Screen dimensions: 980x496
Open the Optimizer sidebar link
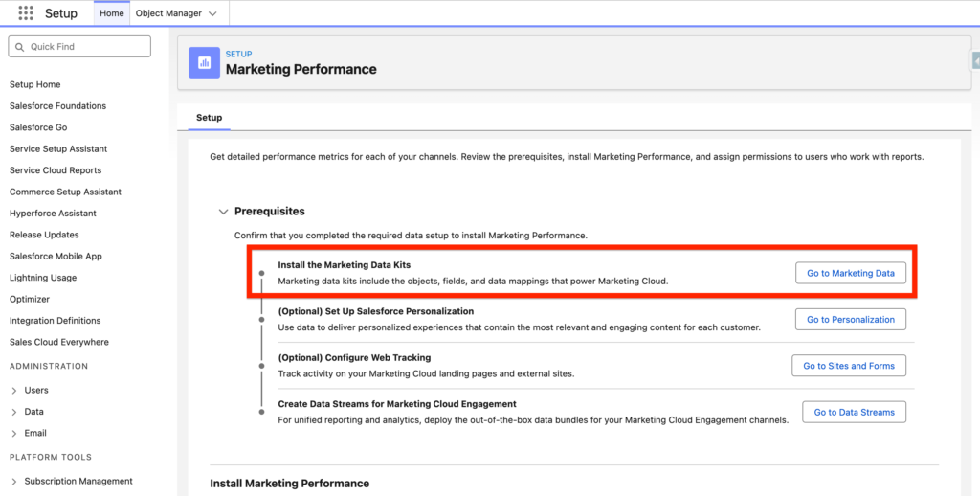click(x=31, y=300)
